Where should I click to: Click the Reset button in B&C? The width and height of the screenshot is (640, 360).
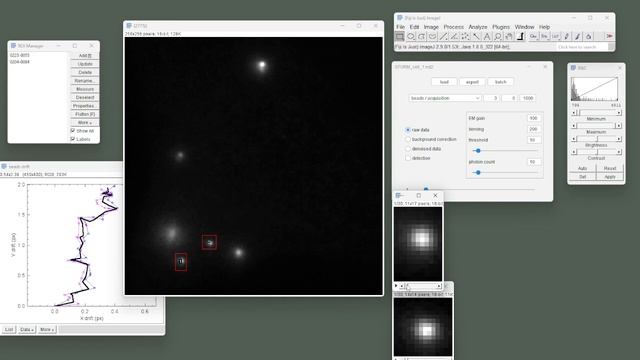[x=610, y=168]
